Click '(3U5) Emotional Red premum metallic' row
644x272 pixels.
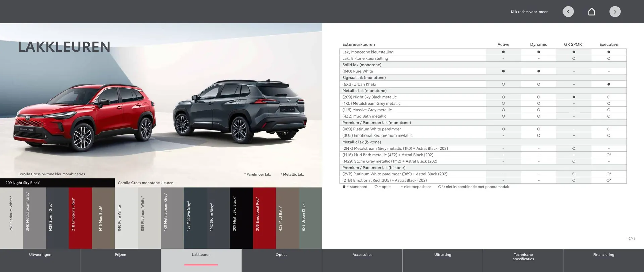(x=483, y=135)
